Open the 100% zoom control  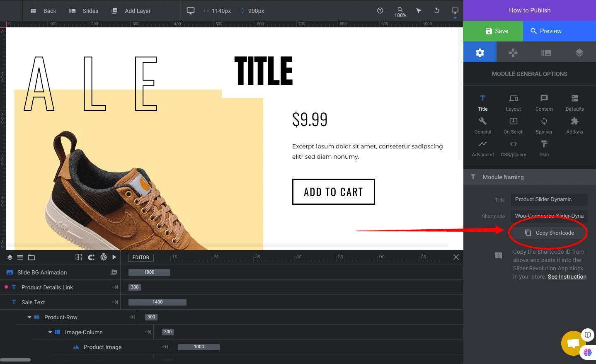click(400, 12)
